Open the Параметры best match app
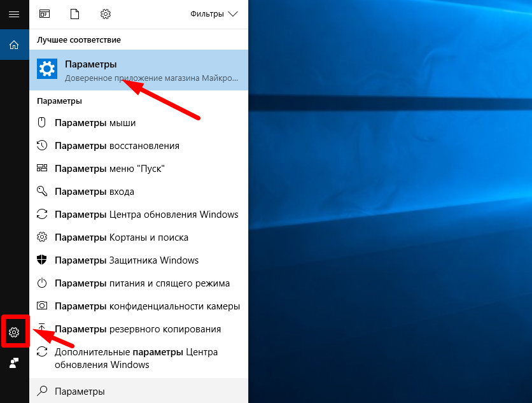 [139, 70]
